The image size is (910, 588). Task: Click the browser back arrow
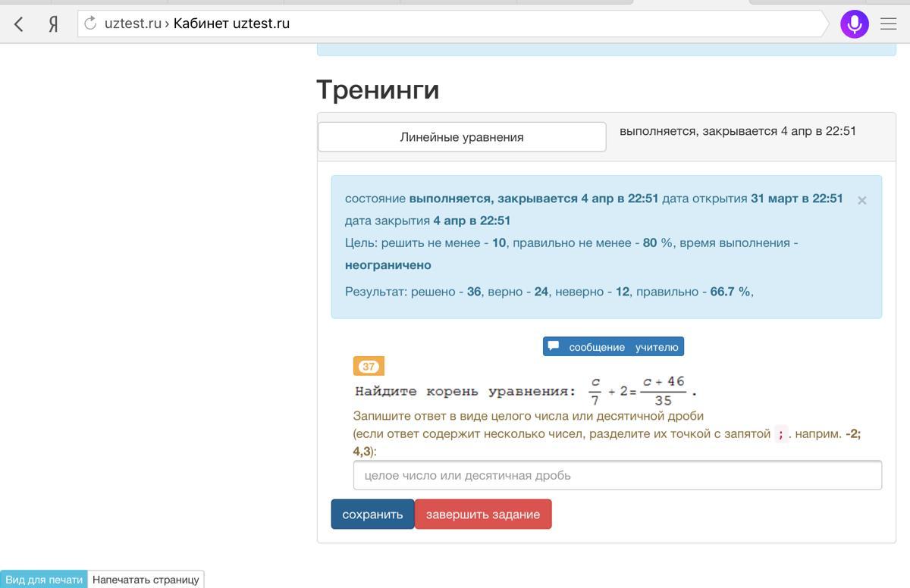[x=19, y=23]
